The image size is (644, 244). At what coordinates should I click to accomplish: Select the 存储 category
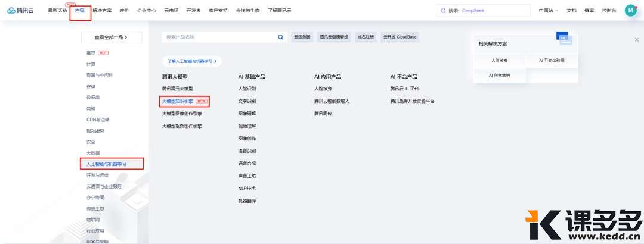pos(91,86)
